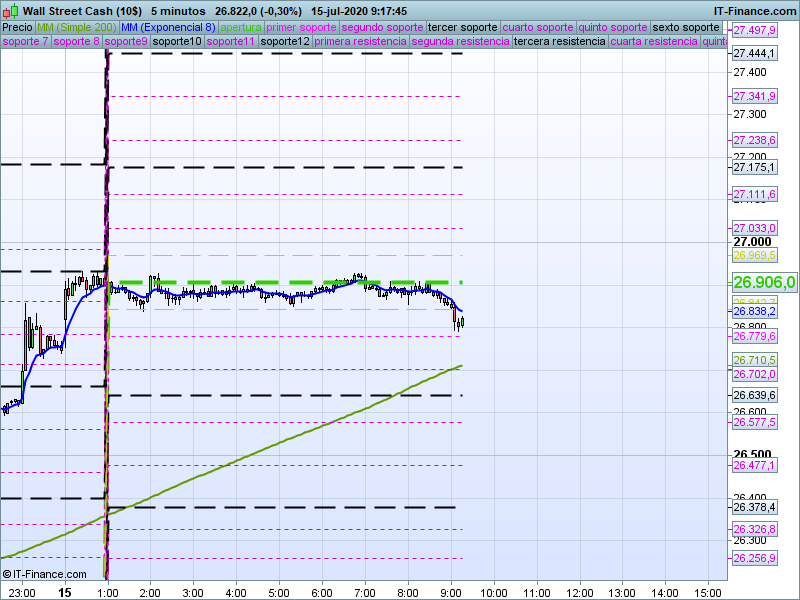Click the tercera resistencia label
Viewport: 800px width, 600px height.
[559, 42]
